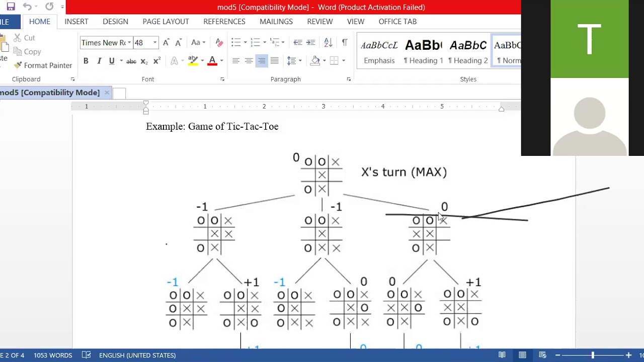The image size is (644, 362).
Task: Toggle bold formatting
Action: click(86, 61)
